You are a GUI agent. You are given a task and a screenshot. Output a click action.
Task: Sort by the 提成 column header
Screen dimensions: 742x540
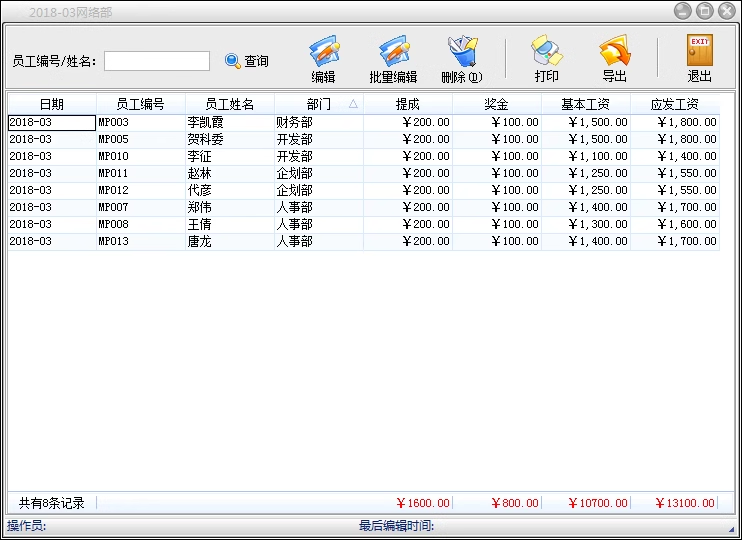click(x=408, y=104)
